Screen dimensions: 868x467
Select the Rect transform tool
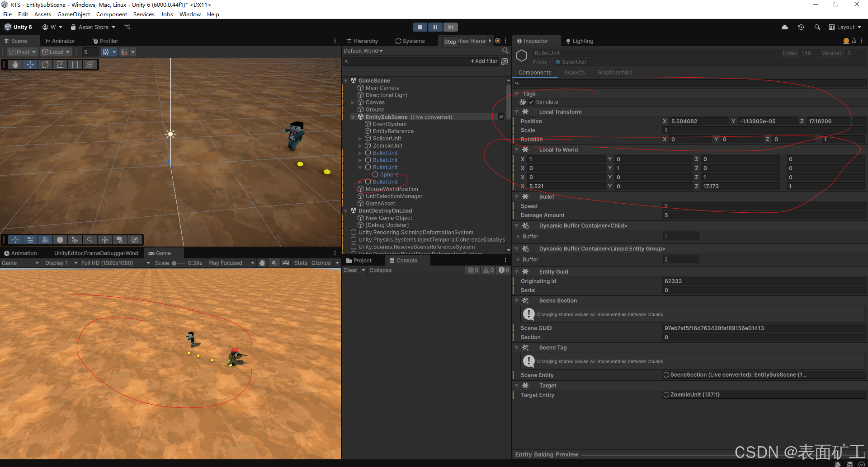(75, 65)
